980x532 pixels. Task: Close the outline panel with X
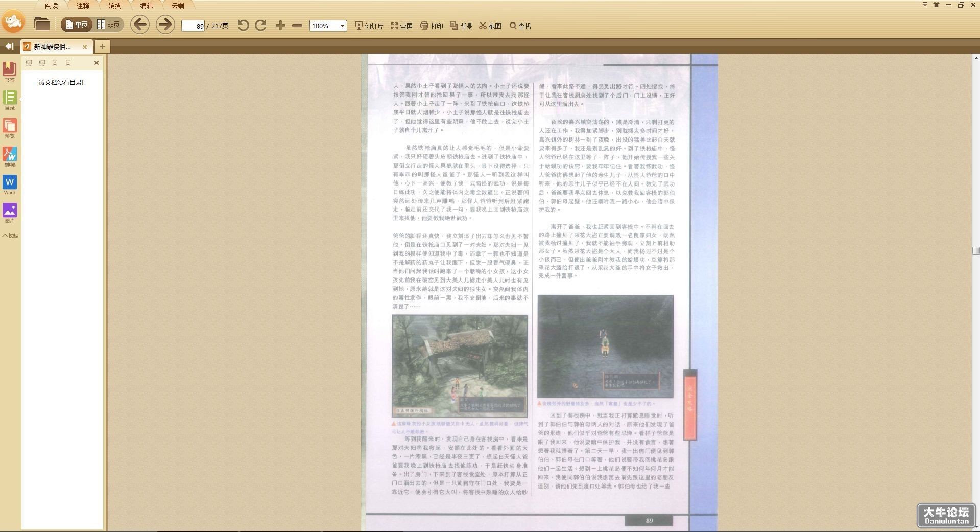point(97,63)
